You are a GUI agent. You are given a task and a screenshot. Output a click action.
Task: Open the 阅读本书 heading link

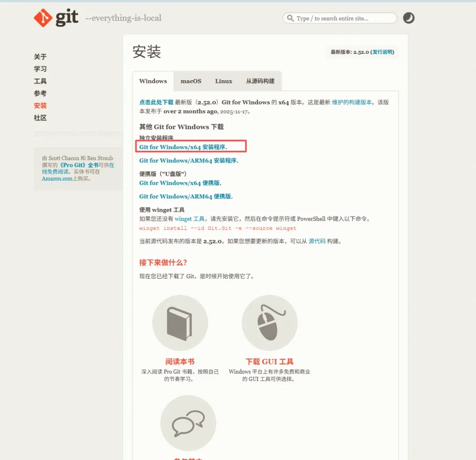pos(180,362)
